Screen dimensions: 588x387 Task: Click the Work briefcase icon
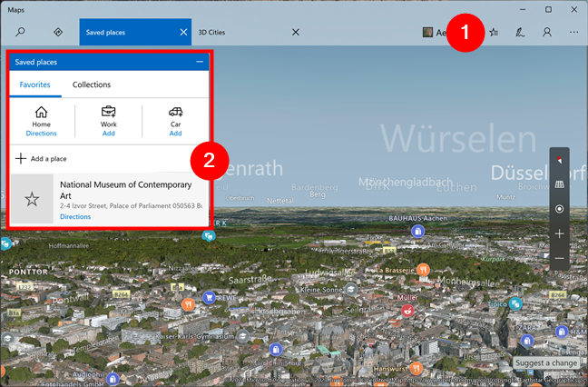(x=109, y=112)
